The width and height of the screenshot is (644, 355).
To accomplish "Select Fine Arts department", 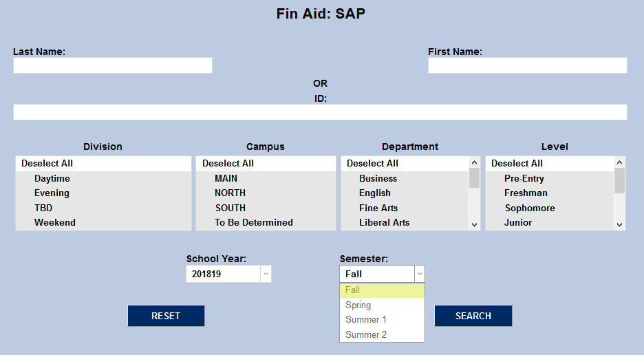I will point(405,208).
